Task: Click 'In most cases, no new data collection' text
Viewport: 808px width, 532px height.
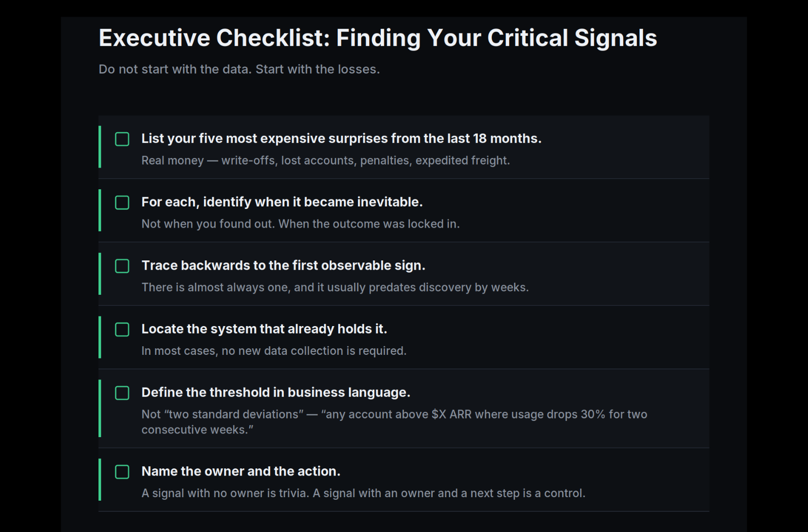Action: point(274,351)
